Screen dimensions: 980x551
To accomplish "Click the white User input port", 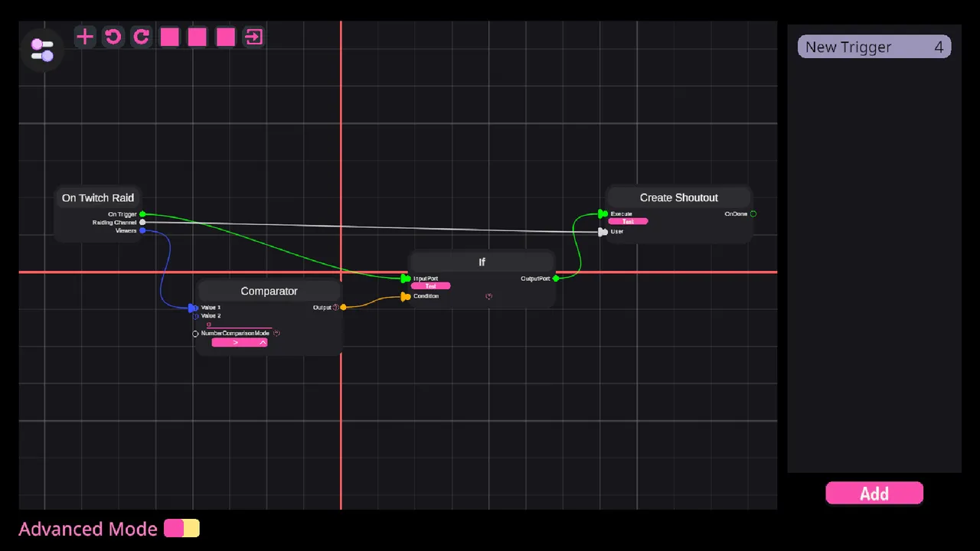I will [603, 232].
